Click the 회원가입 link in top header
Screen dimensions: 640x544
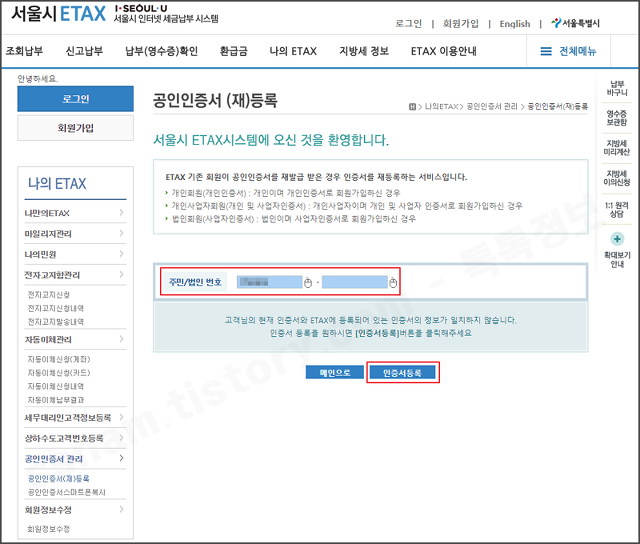(461, 24)
